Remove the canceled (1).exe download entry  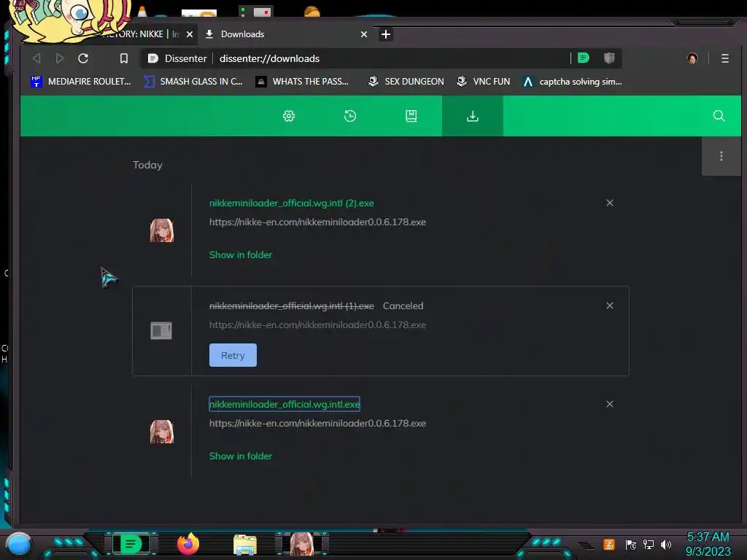(x=609, y=306)
